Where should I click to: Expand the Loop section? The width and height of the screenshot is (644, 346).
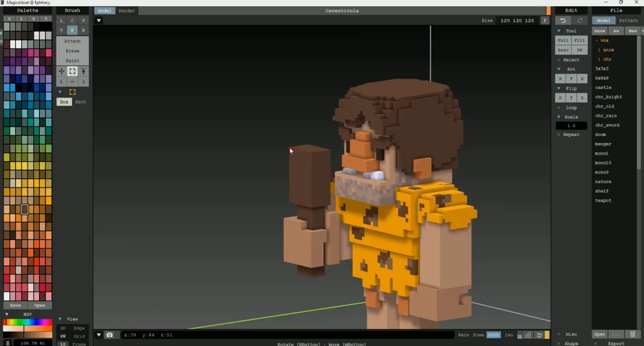(x=559, y=108)
